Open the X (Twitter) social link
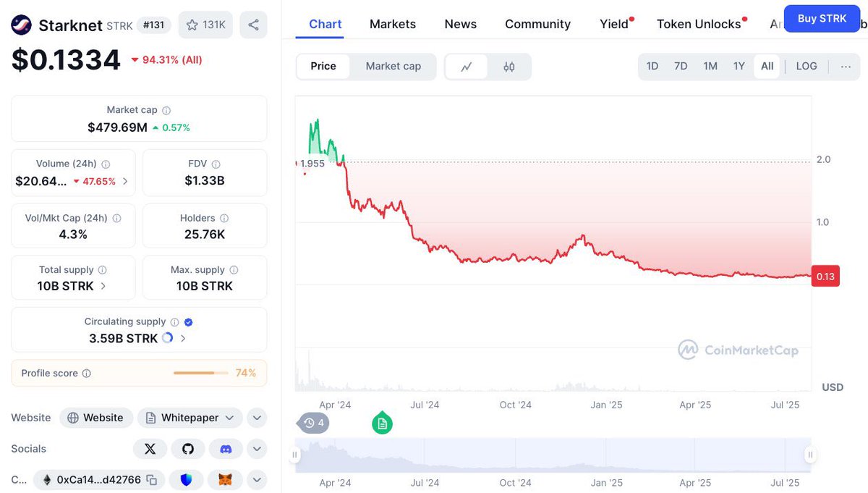The image size is (868, 493). 150,449
